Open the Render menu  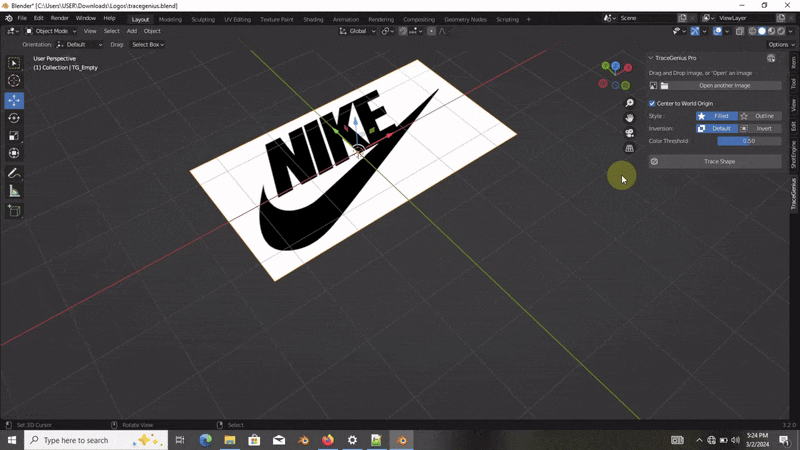[x=60, y=18]
